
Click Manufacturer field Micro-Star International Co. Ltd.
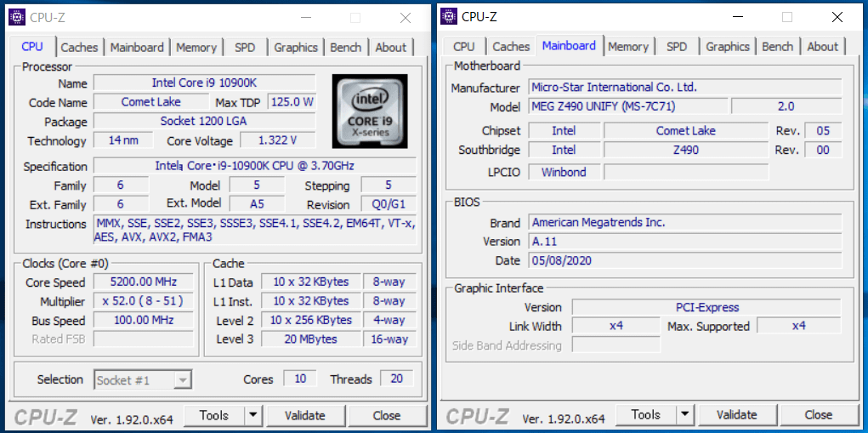685,87
